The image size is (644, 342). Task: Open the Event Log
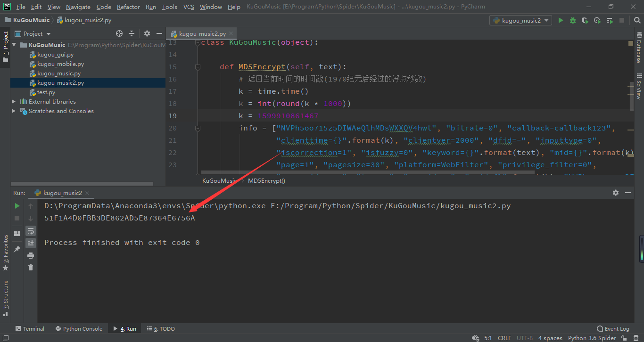pyautogui.click(x=613, y=329)
